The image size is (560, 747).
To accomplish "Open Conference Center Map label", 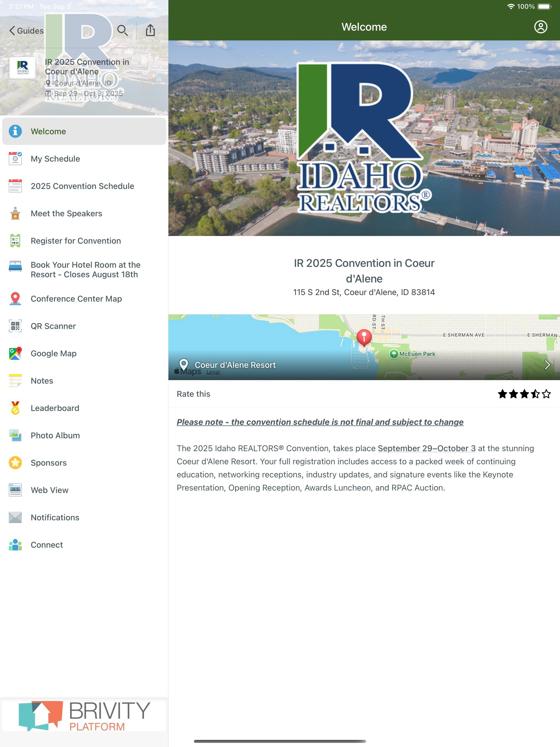I will 76,299.
